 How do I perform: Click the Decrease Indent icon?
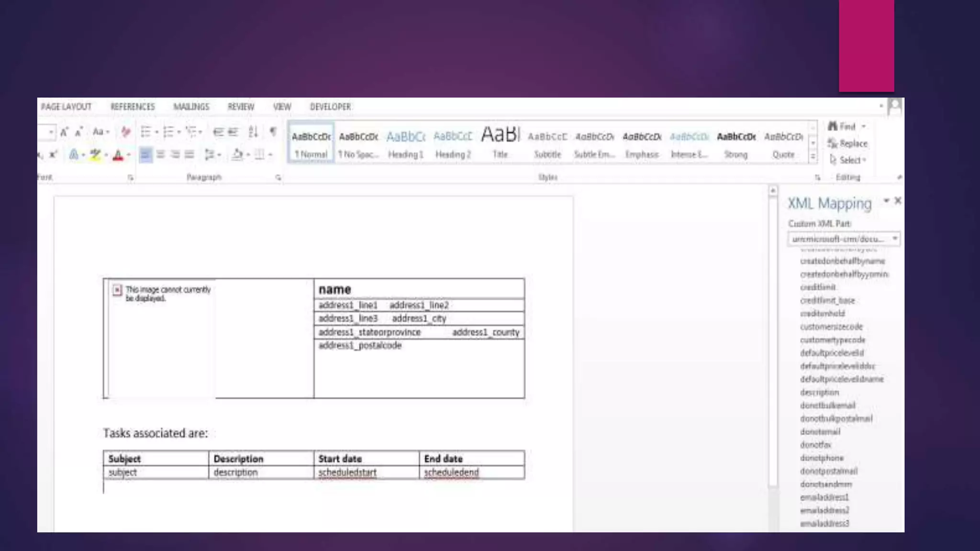click(218, 132)
